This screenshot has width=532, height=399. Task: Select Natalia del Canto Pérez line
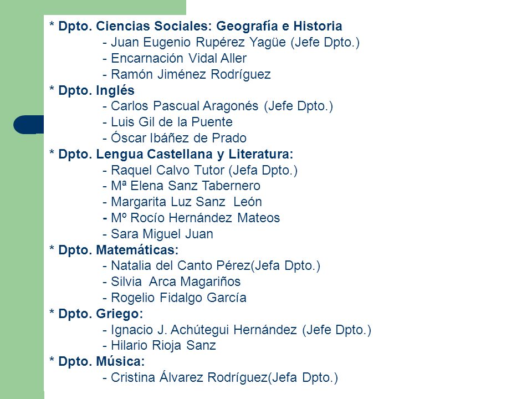pos(211,265)
